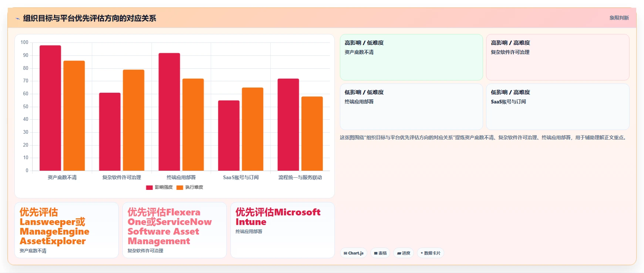Click the 执行难度 legend text

pos(194,187)
